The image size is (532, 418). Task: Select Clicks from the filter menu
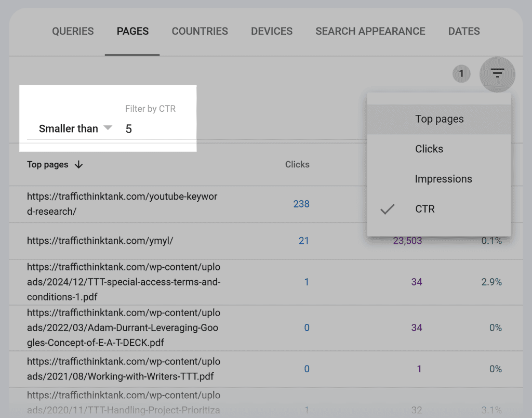(429, 149)
